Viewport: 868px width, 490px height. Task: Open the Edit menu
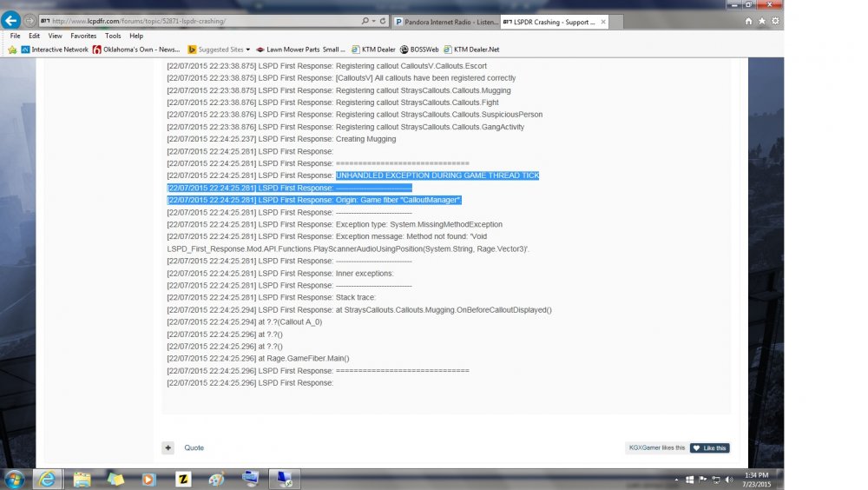pos(35,36)
